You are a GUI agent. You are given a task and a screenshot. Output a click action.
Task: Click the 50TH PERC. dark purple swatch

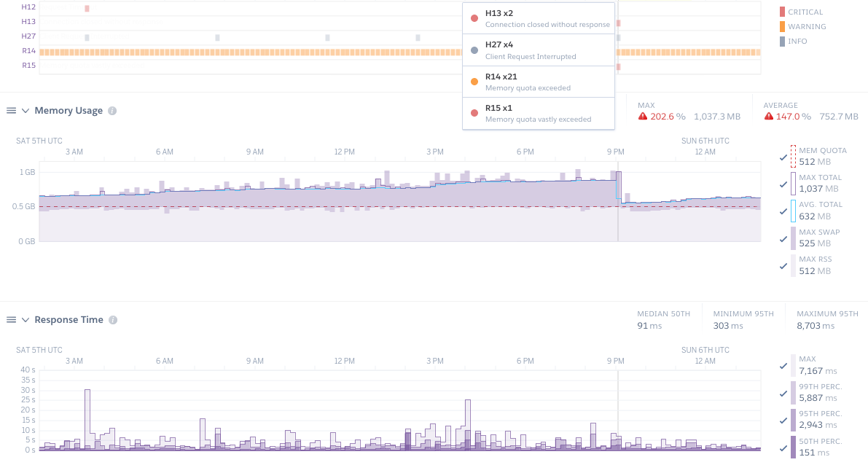(x=793, y=448)
